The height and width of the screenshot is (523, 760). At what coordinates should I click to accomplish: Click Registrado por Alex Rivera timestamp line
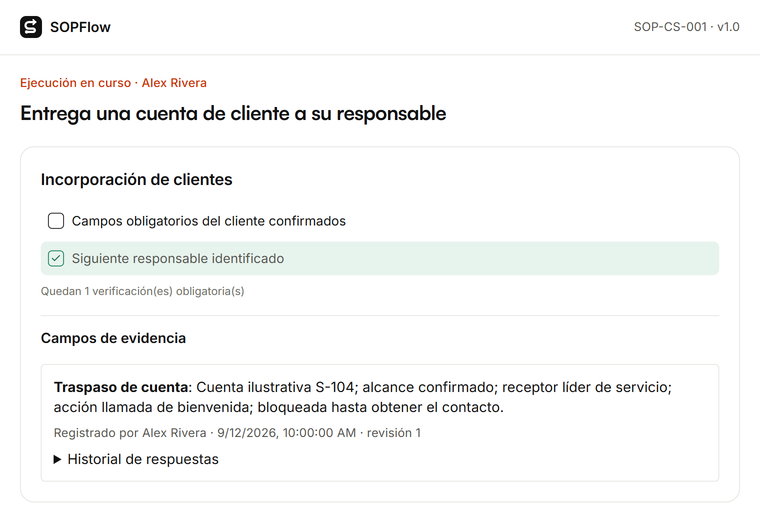(238, 433)
